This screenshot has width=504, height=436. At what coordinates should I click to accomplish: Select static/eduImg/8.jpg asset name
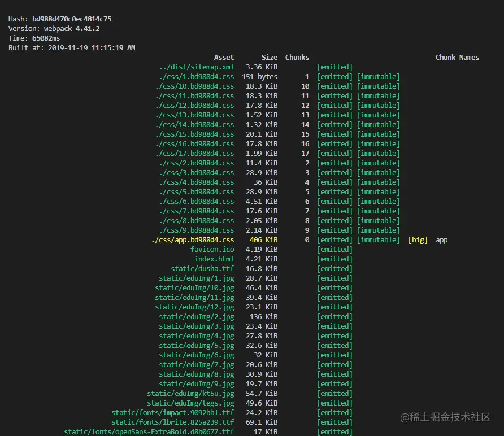pyautogui.click(x=197, y=374)
